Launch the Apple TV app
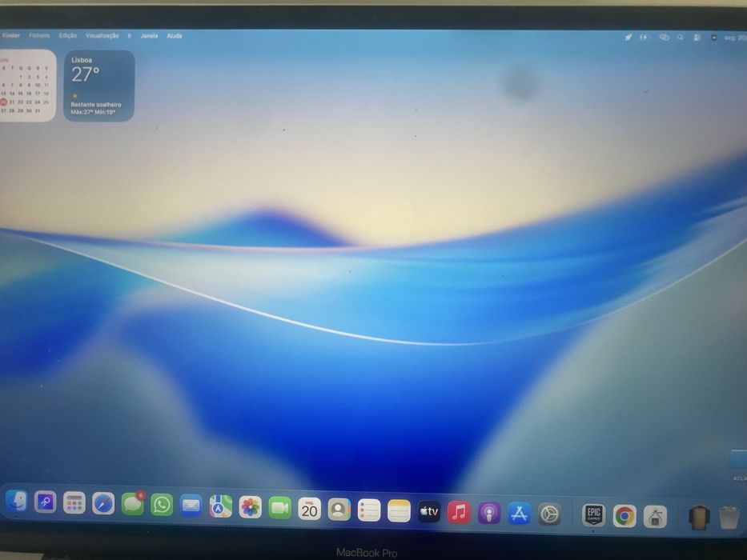Viewport: 747px width, 560px height. [x=429, y=511]
